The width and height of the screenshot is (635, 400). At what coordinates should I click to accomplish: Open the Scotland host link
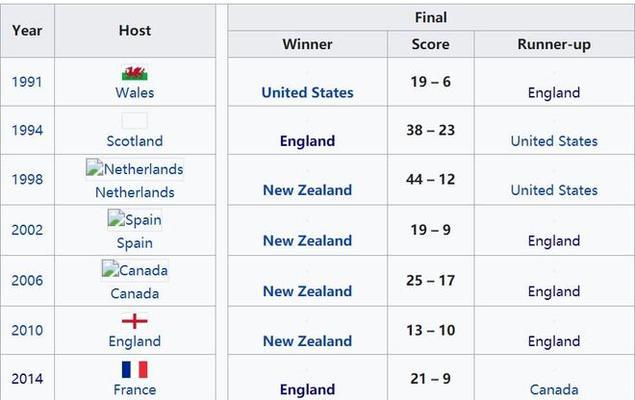click(x=134, y=141)
